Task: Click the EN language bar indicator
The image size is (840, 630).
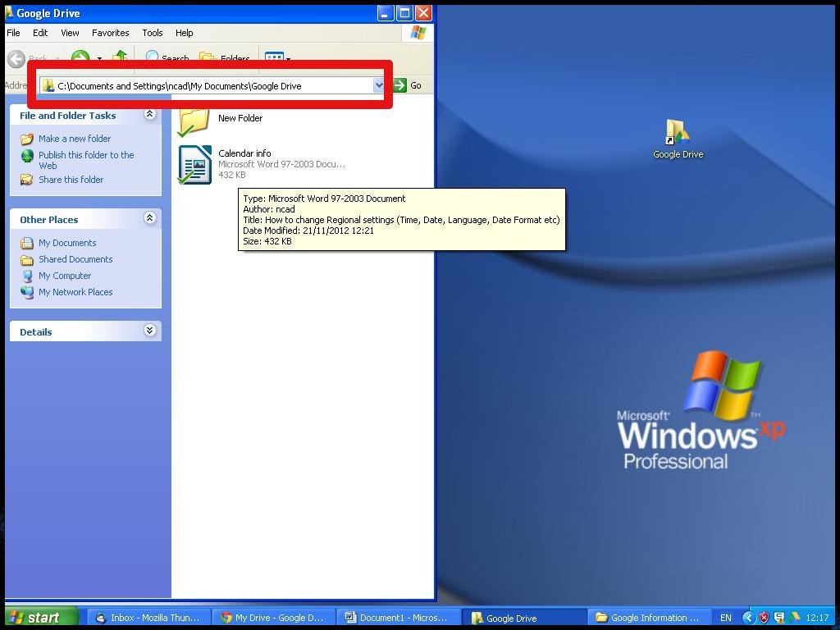Action: point(725,618)
